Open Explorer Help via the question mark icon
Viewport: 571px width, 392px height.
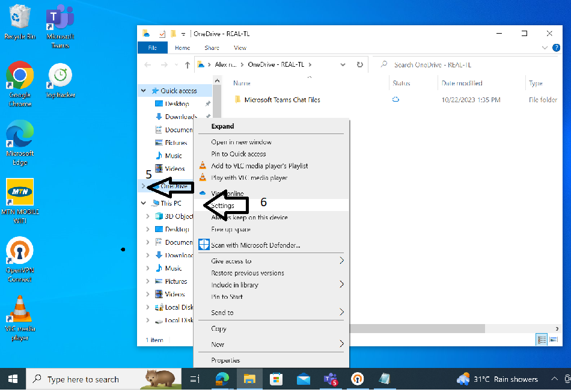pos(556,47)
